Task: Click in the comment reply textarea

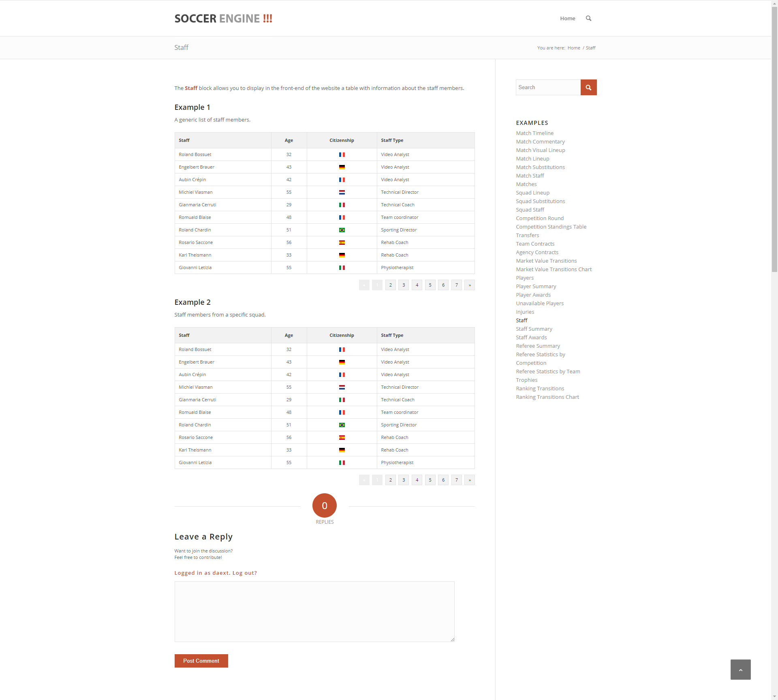Action: coord(314,612)
